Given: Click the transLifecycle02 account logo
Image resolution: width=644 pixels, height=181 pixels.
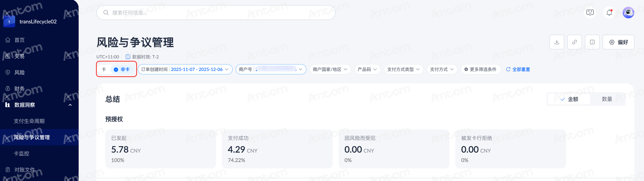Looking at the screenshot, I should click(x=9, y=21).
